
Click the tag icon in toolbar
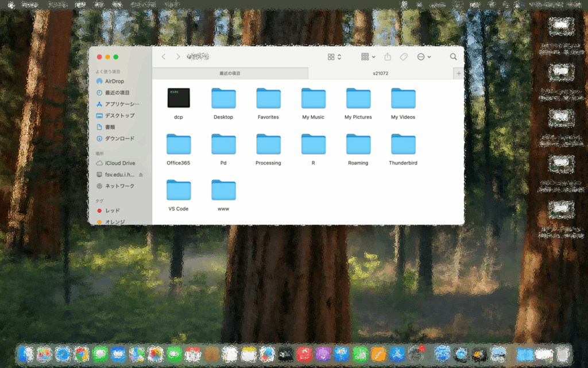coord(404,57)
